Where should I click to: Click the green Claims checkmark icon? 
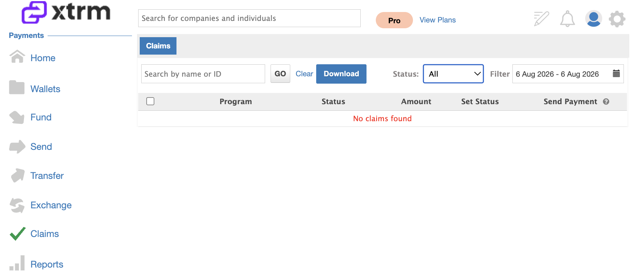click(17, 233)
